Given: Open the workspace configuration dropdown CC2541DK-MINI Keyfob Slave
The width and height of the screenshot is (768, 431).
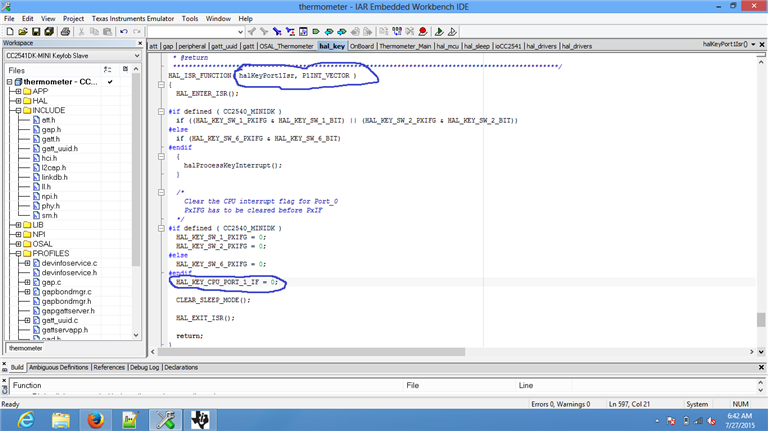Looking at the screenshot, I should [x=72, y=56].
